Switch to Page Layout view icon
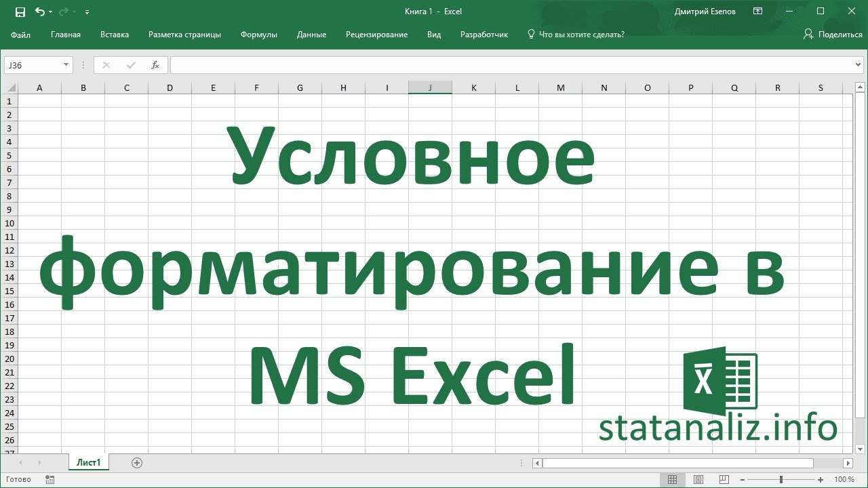The height and width of the screenshot is (488, 868). [698, 479]
